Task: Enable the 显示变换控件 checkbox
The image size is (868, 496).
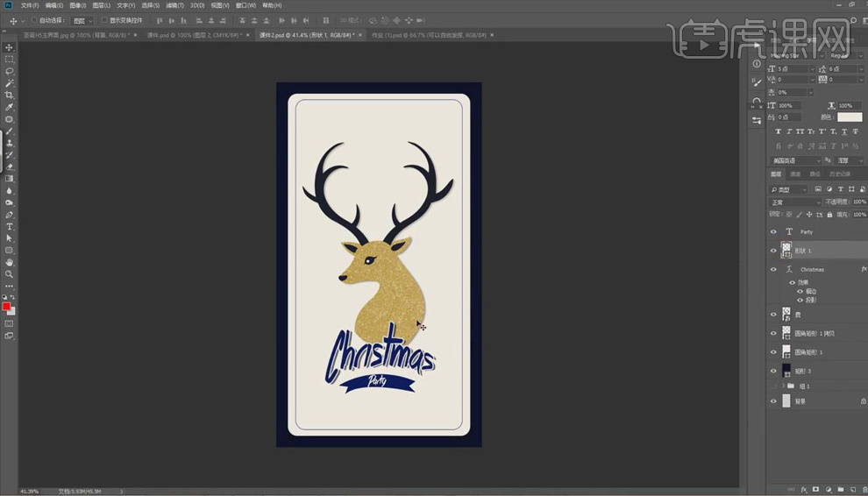Action: tap(103, 19)
